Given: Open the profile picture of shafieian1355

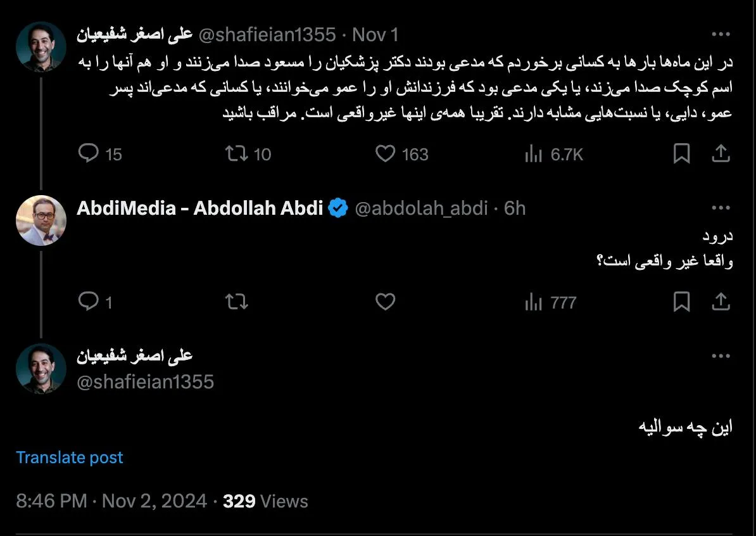Looking at the screenshot, I should click(x=41, y=47).
